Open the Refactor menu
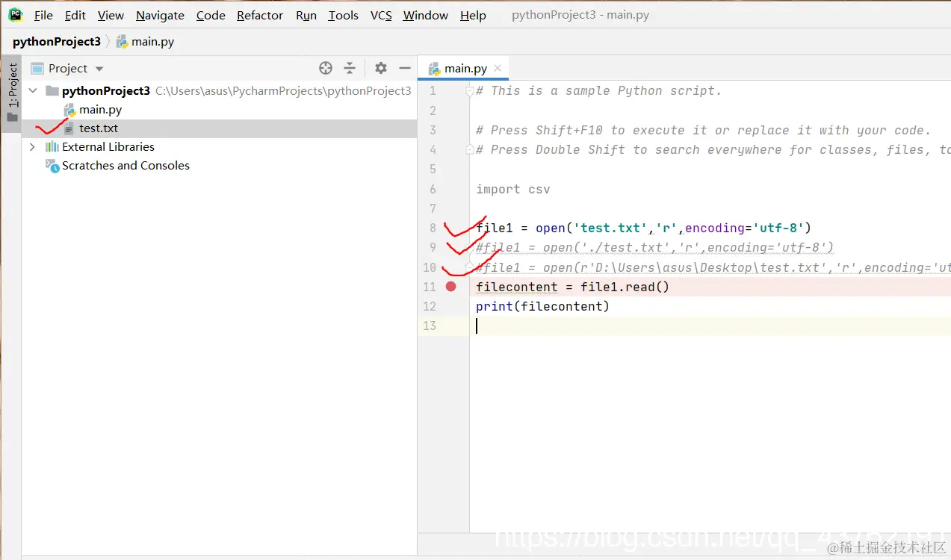Viewport: 951px width, 560px height. tap(260, 15)
